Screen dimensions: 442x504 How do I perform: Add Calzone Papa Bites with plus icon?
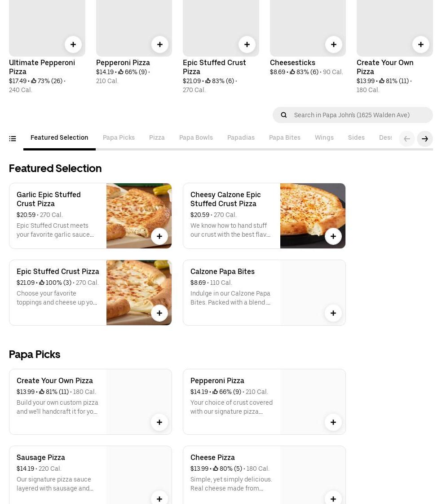pyautogui.click(x=333, y=313)
